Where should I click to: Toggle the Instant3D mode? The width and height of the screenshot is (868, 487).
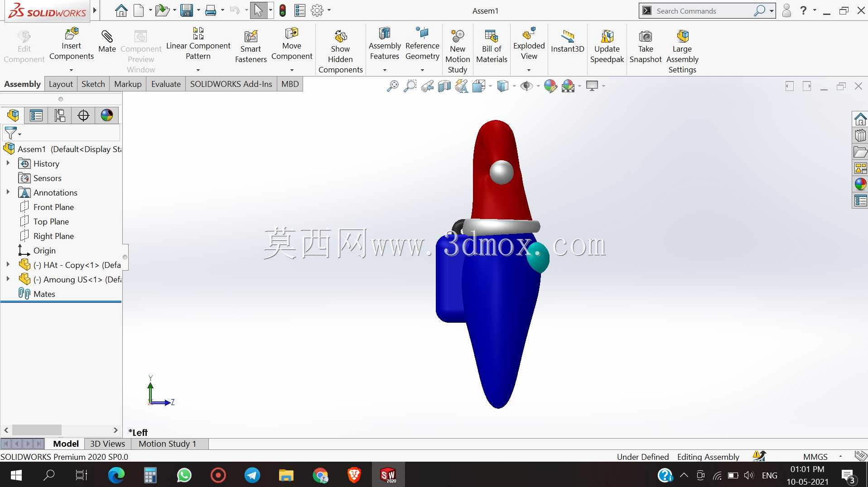(568, 42)
